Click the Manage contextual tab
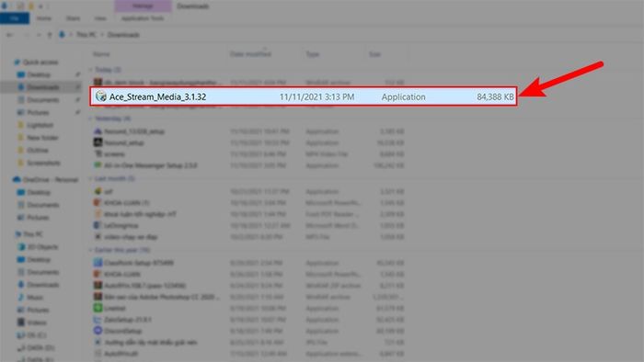This screenshot has height=362, width=644. pyautogui.click(x=143, y=6)
